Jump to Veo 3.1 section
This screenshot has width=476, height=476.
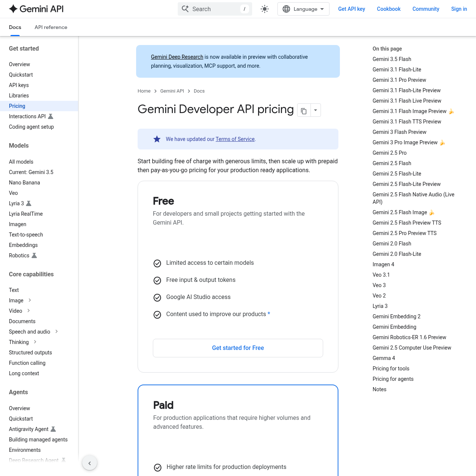click(381, 275)
